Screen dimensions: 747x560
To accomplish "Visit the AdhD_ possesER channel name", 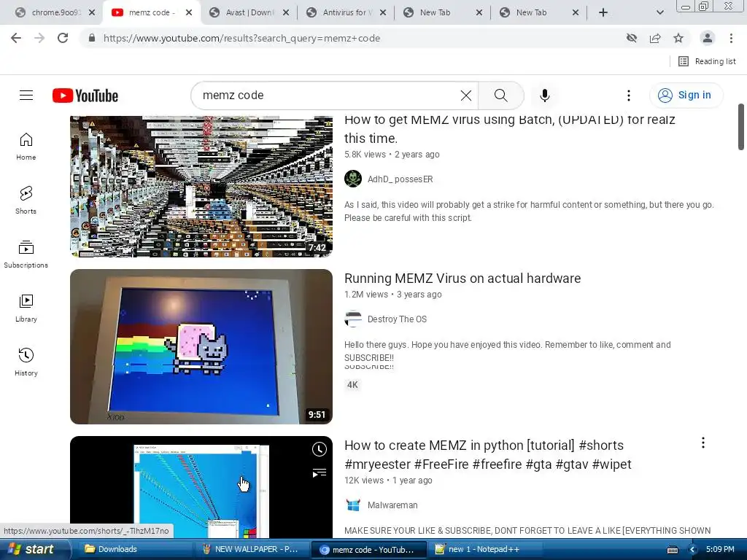I will [x=400, y=179].
